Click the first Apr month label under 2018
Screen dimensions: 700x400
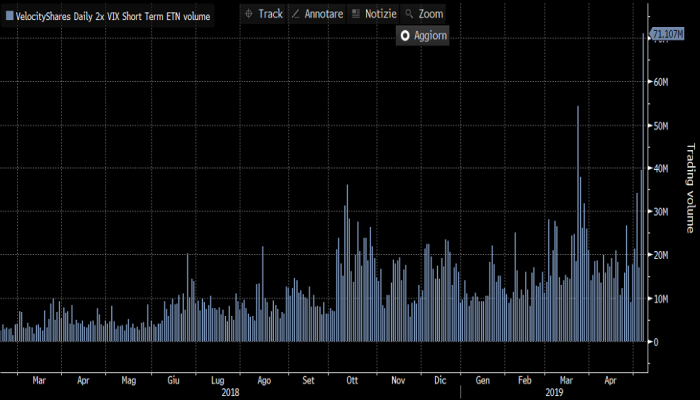(x=83, y=380)
